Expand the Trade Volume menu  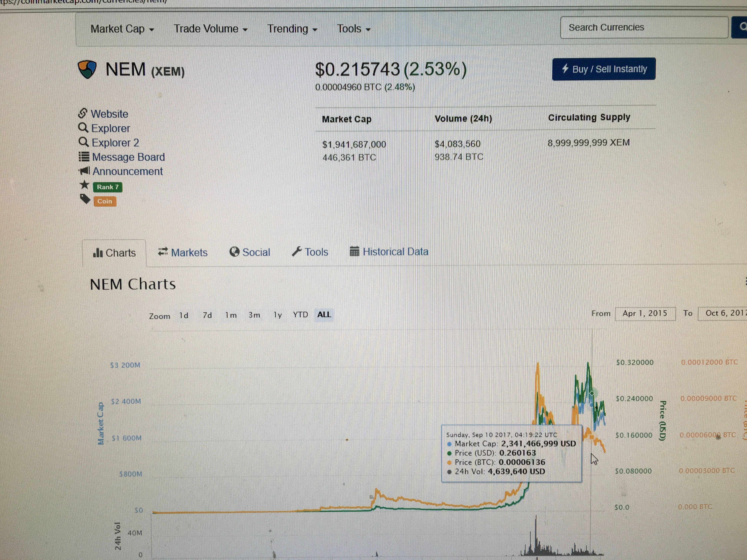point(211,29)
